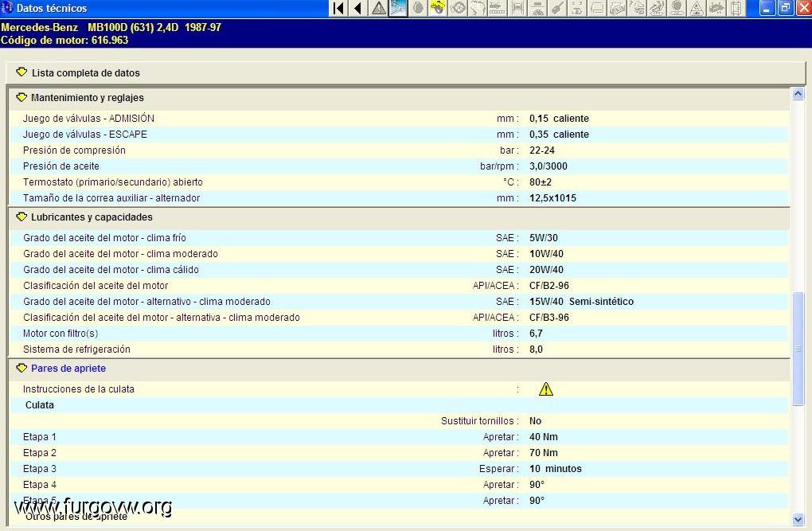Click valve clearance '0,35 caliente'
The width and height of the screenshot is (812, 531).
pos(559,135)
